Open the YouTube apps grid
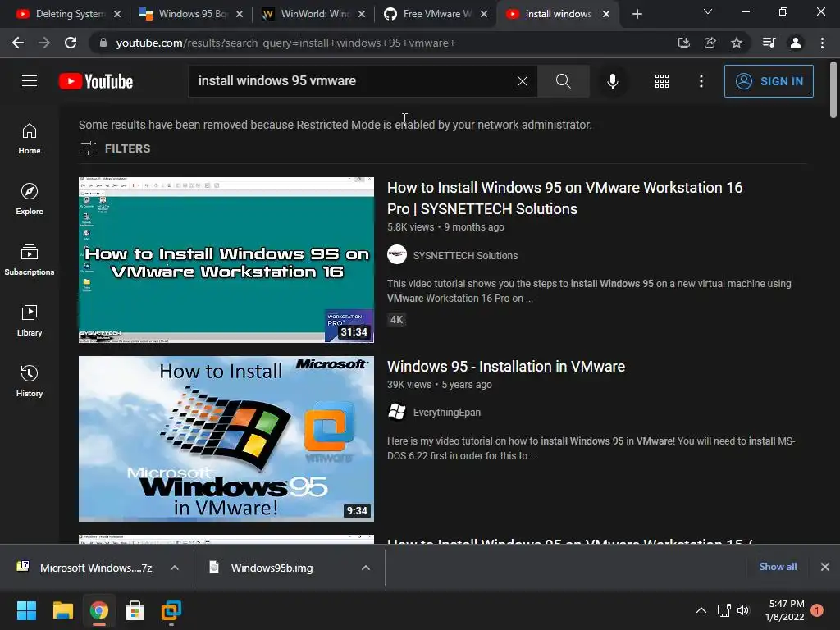 [x=662, y=81]
